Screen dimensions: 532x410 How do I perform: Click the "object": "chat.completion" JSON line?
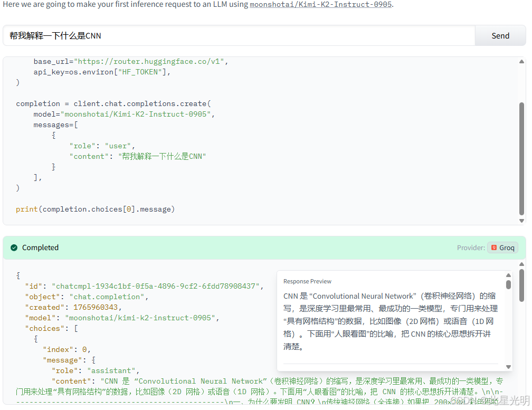87,297
